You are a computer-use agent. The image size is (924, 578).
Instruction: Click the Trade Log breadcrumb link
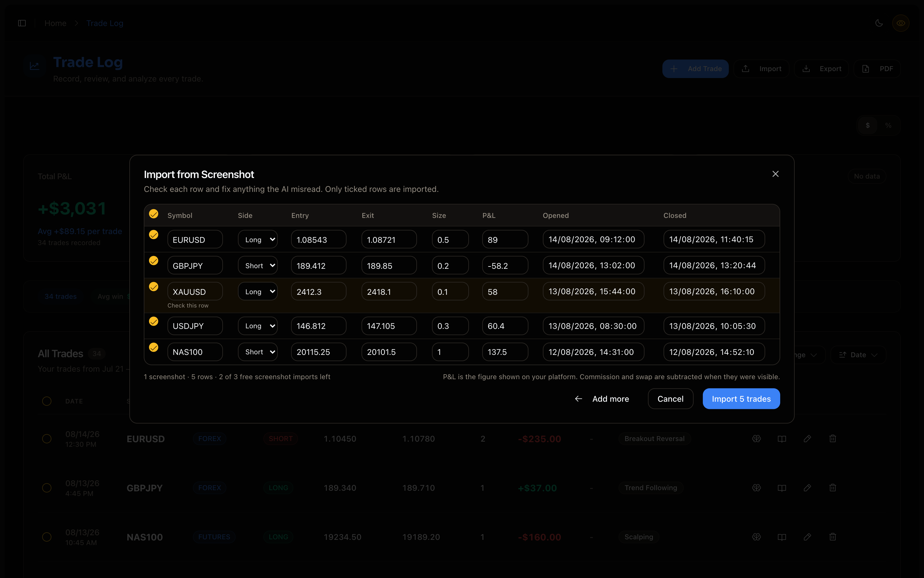[x=105, y=23]
